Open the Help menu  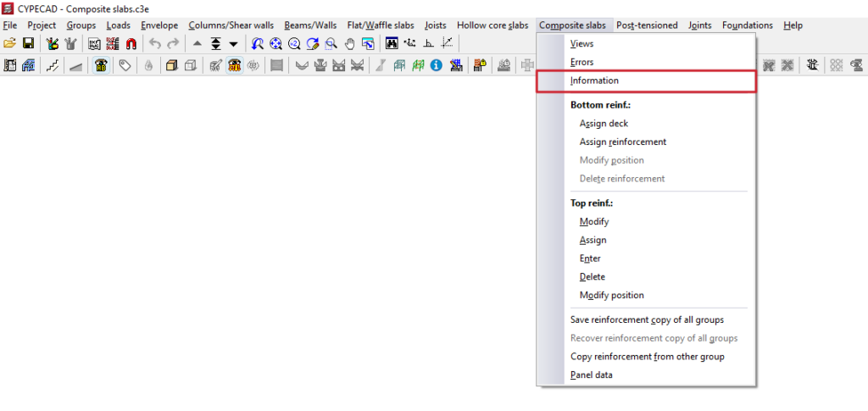coord(793,25)
